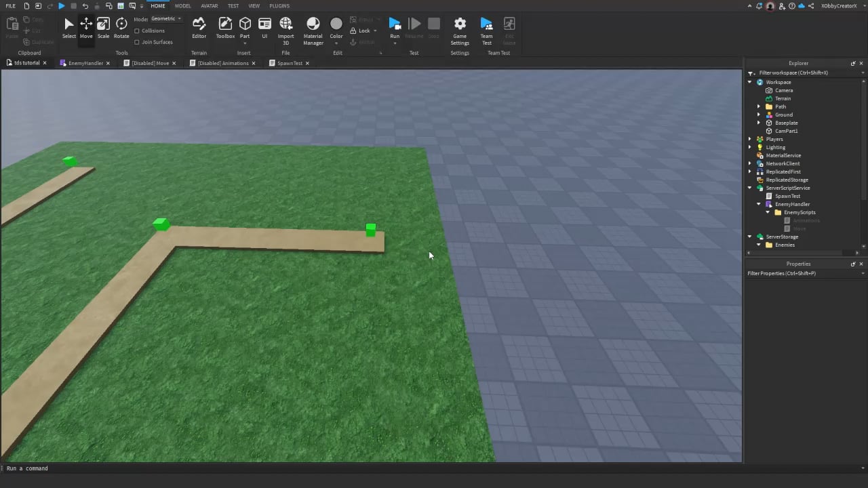Switch to the MODEL ribbon tab
Viewport: 868px width, 488px height.
click(183, 6)
